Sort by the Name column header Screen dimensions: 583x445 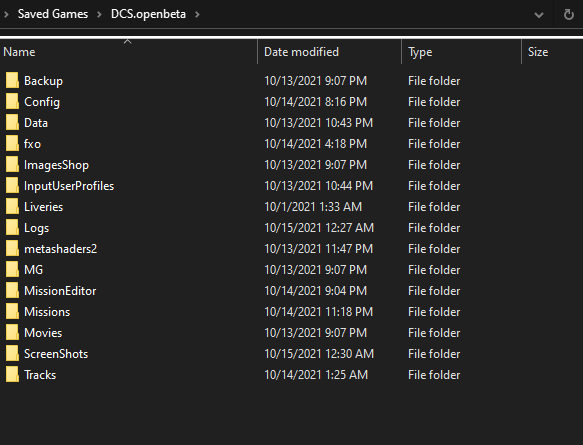pos(129,52)
